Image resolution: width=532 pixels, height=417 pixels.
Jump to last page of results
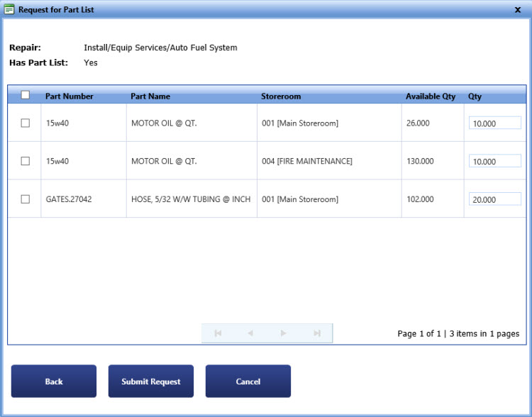coord(317,333)
